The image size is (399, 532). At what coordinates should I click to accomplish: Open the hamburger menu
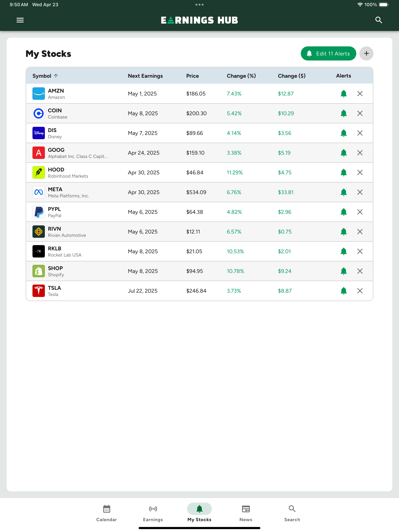tap(20, 20)
